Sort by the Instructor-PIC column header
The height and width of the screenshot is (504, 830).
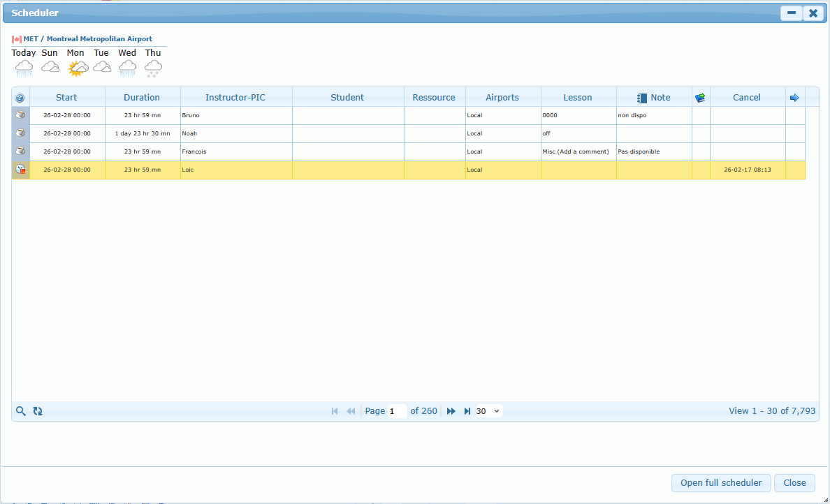[x=235, y=98]
